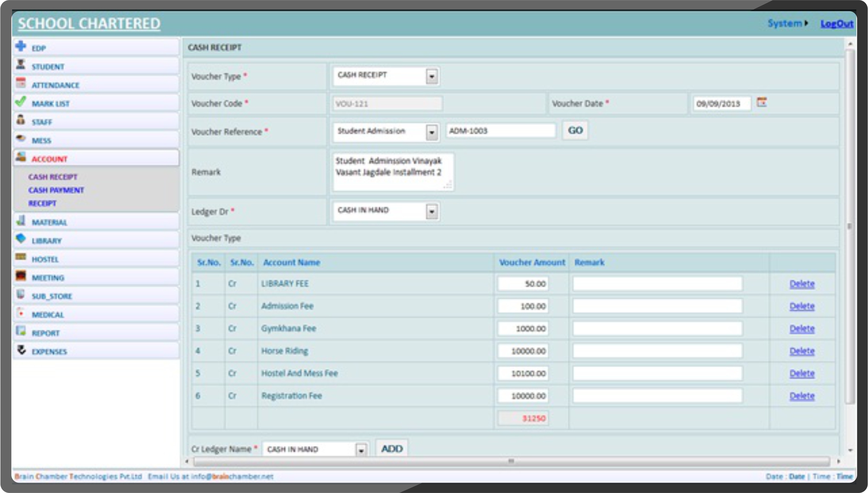Select CASH PAYMENT submenu item

coord(56,190)
